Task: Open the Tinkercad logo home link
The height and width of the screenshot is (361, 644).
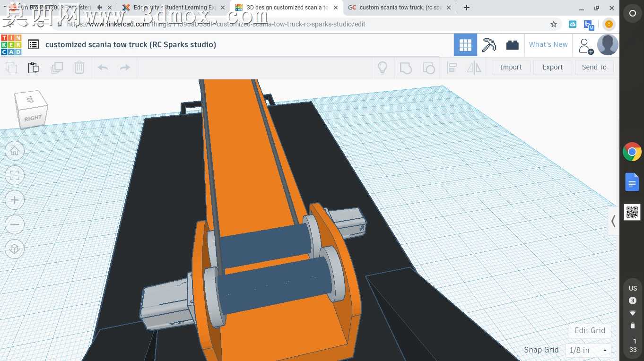Action: pos(11,45)
